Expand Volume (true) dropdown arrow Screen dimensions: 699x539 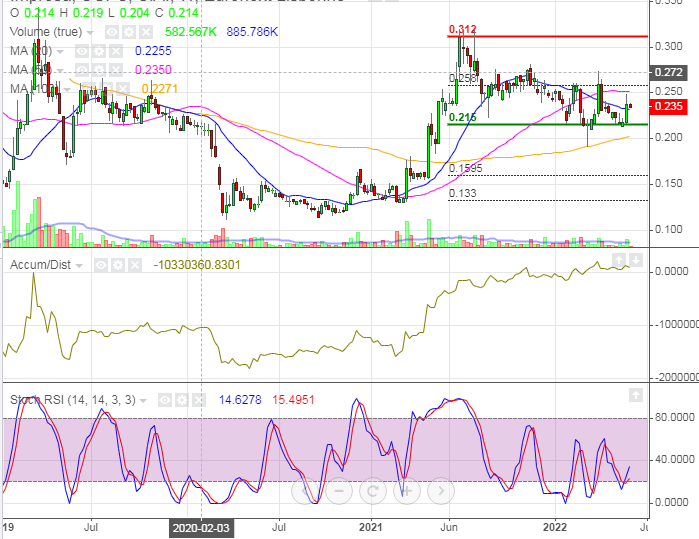(90, 33)
